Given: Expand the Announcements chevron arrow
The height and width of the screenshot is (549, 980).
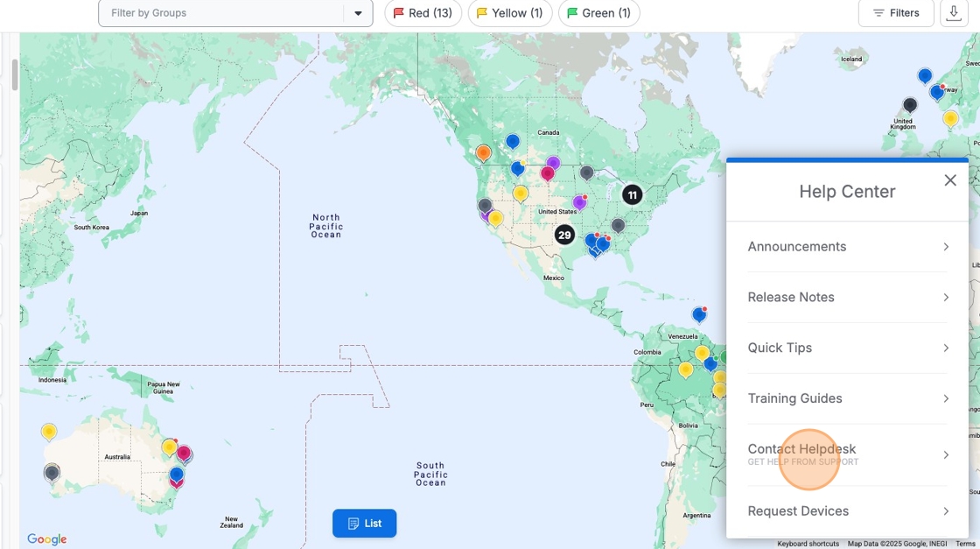Looking at the screenshot, I should pos(946,247).
